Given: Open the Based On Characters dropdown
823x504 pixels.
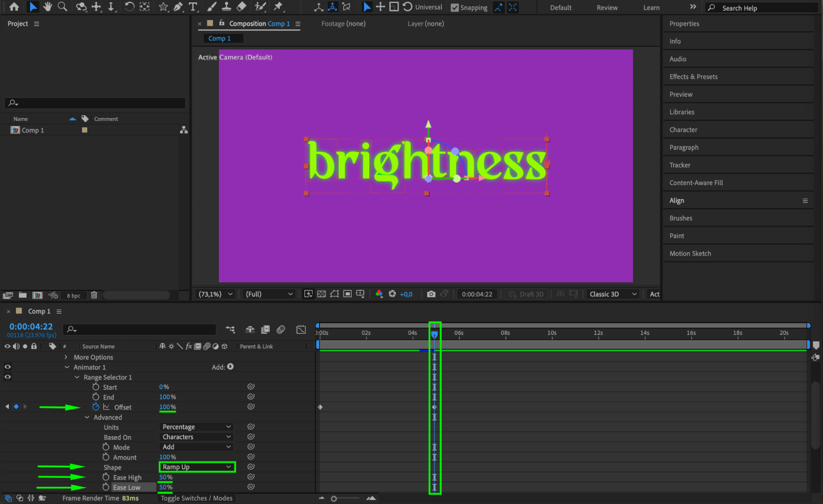Looking at the screenshot, I should pyautogui.click(x=196, y=437).
